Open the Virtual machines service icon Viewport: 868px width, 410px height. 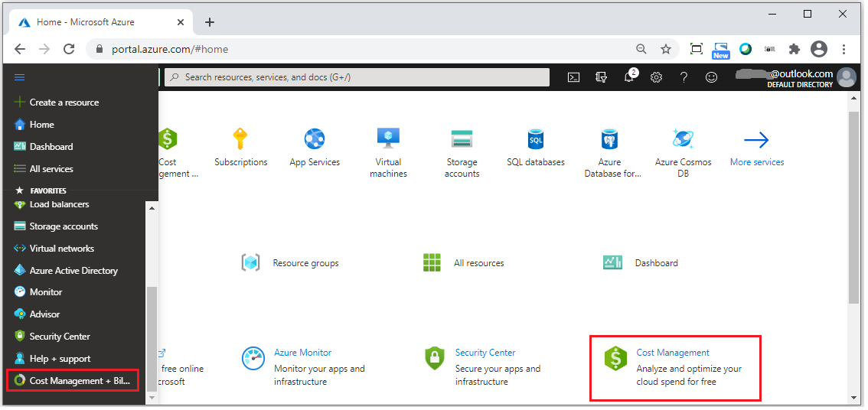coord(388,138)
